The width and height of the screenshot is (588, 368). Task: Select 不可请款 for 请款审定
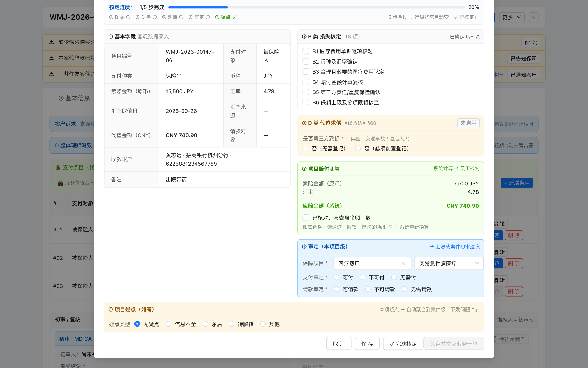pos(368,289)
